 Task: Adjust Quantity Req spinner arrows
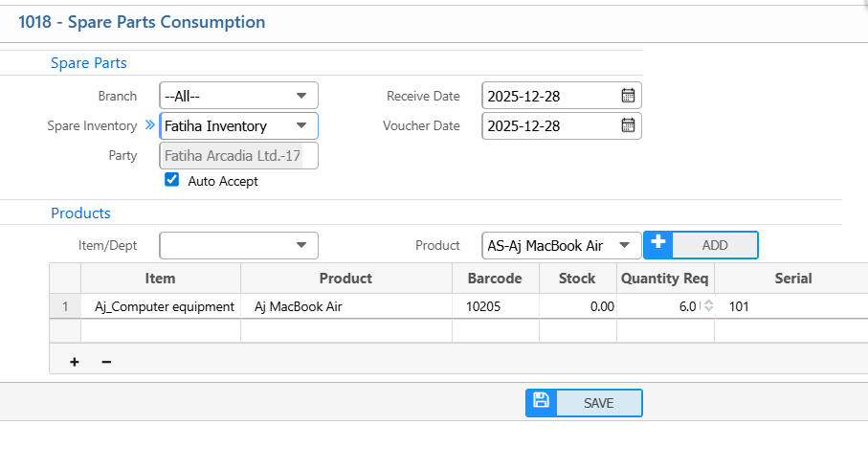click(x=707, y=306)
